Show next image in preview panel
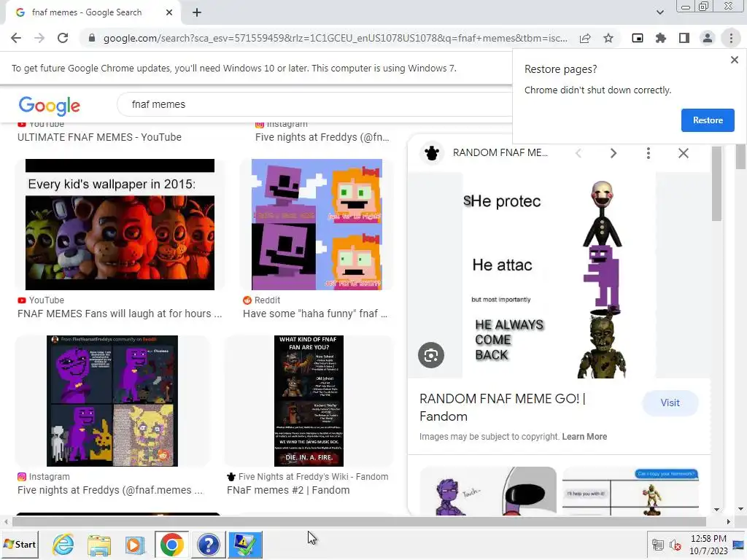Screen dimensions: 747x560 pos(613,153)
